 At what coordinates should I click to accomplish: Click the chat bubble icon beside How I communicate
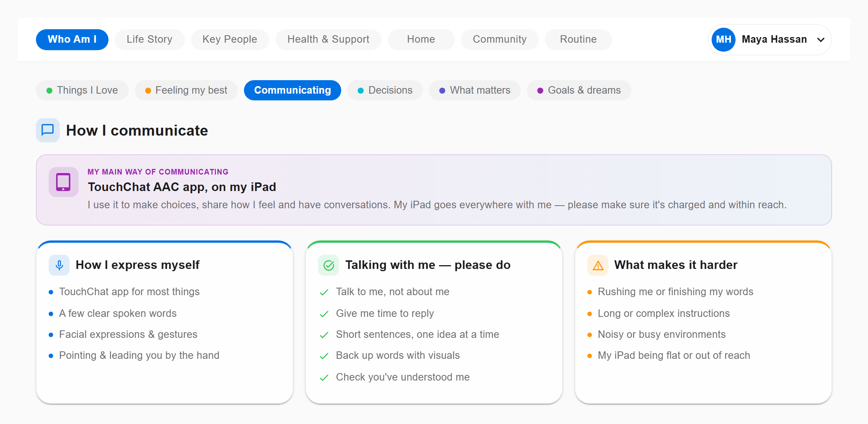click(x=48, y=130)
